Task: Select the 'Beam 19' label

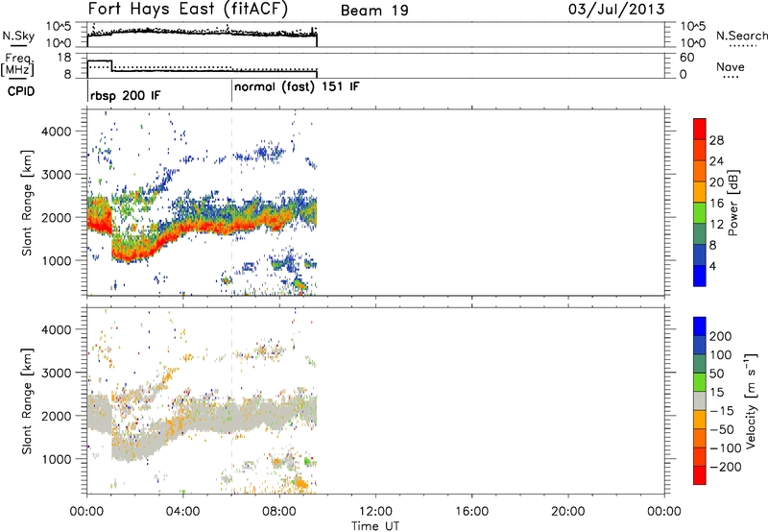Action: [x=374, y=11]
